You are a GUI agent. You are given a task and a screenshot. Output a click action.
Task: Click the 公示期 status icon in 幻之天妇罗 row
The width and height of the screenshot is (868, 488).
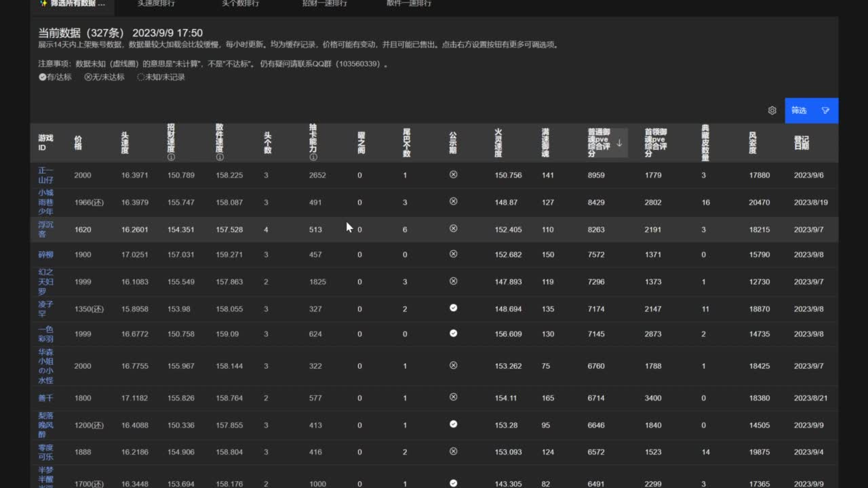click(x=454, y=281)
